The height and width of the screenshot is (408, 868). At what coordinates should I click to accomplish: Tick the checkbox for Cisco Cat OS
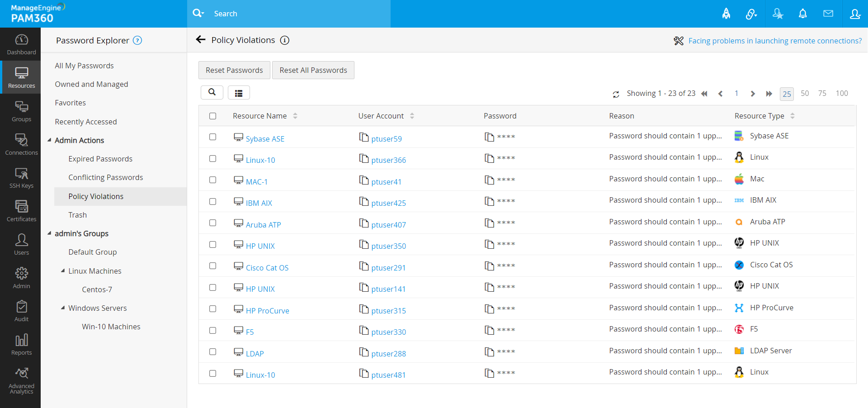(212, 266)
